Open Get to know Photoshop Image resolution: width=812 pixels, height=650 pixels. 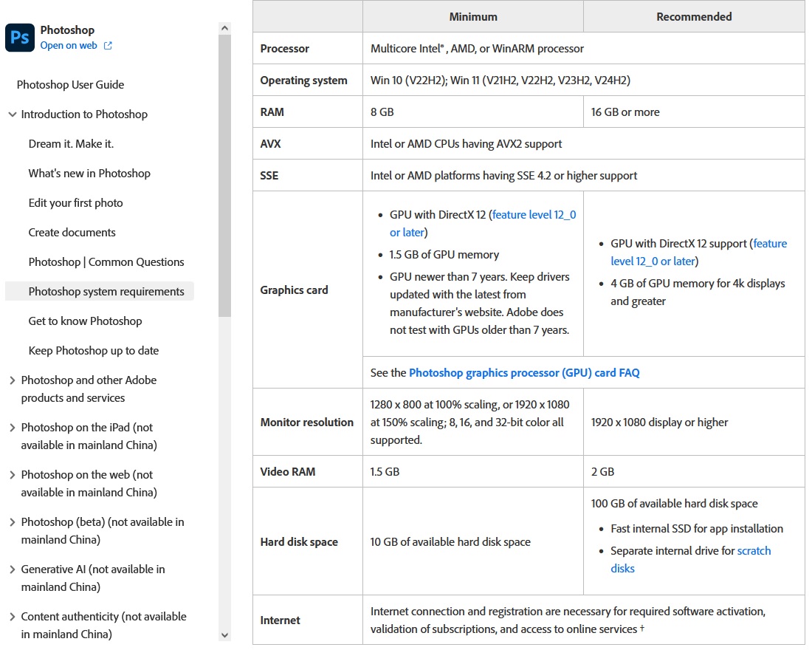coord(85,321)
